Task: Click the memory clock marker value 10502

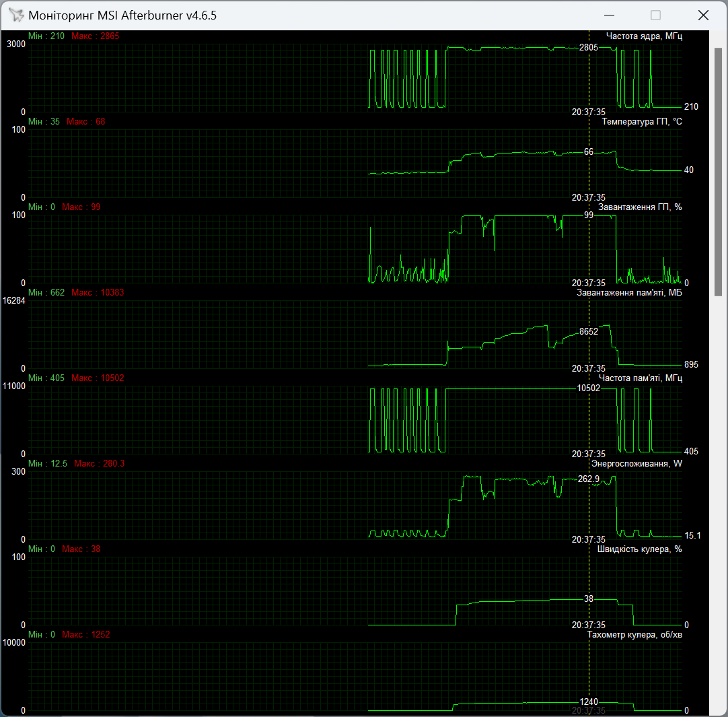Action: click(588, 388)
